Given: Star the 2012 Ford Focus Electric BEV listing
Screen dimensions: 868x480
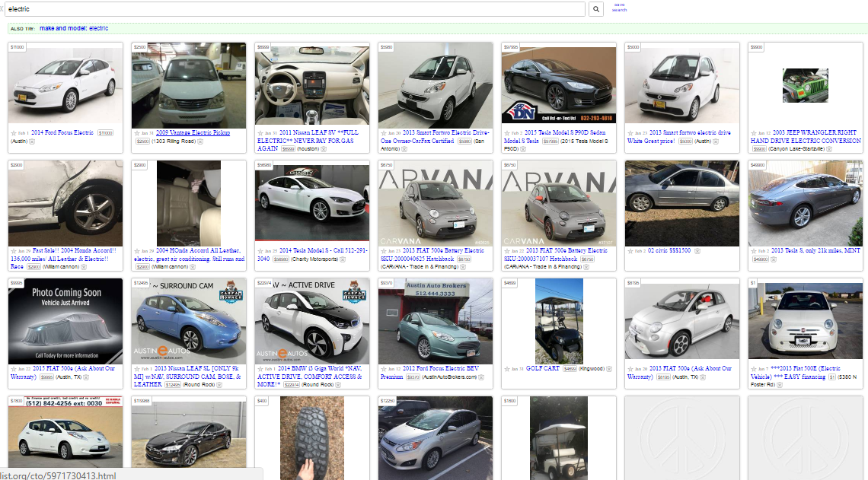Looking at the screenshot, I should pyautogui.click(x=384, y=369).
